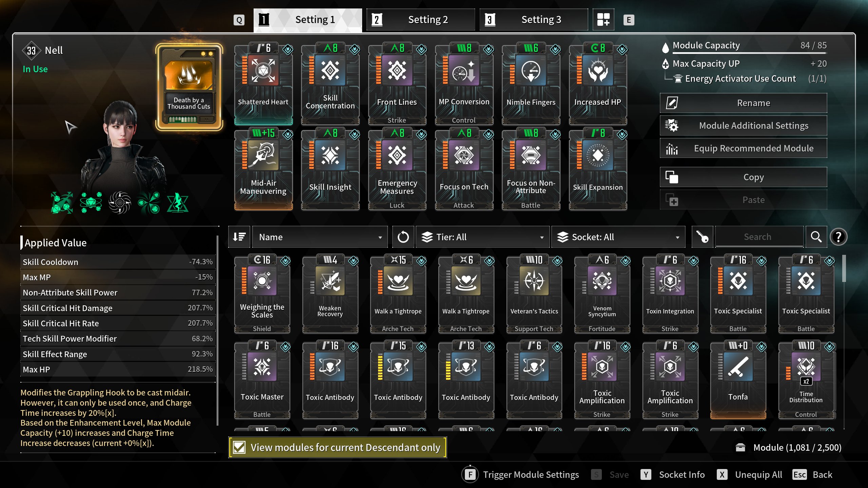Expand the Socket: All filter dropdown

(618, 237)
